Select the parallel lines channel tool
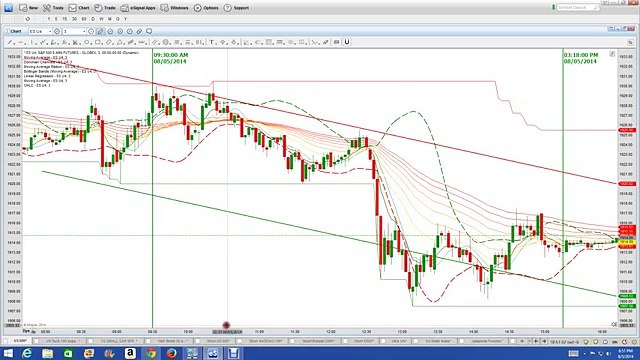Screen dimensions: 640x360 tap(155, 42)
